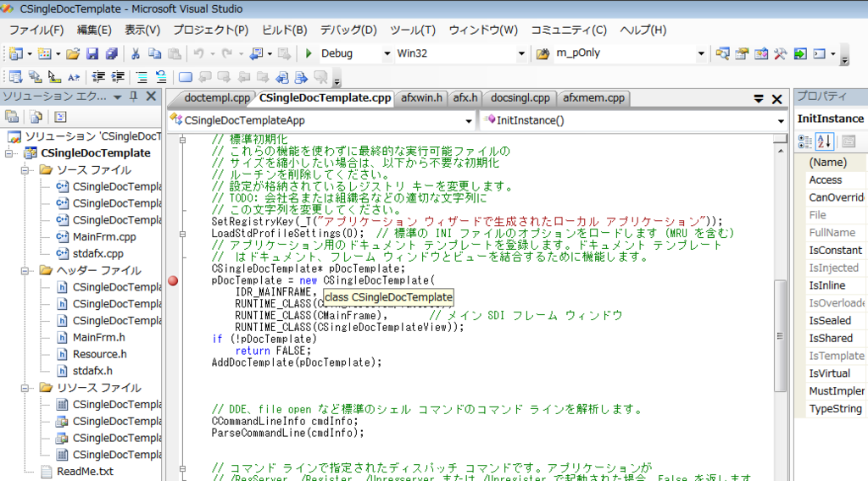Click the Display Quick Info icon

(x=54, y=77)
